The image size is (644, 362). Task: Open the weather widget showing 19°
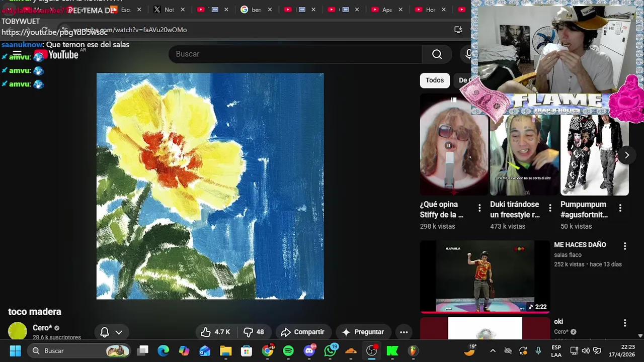470,350
